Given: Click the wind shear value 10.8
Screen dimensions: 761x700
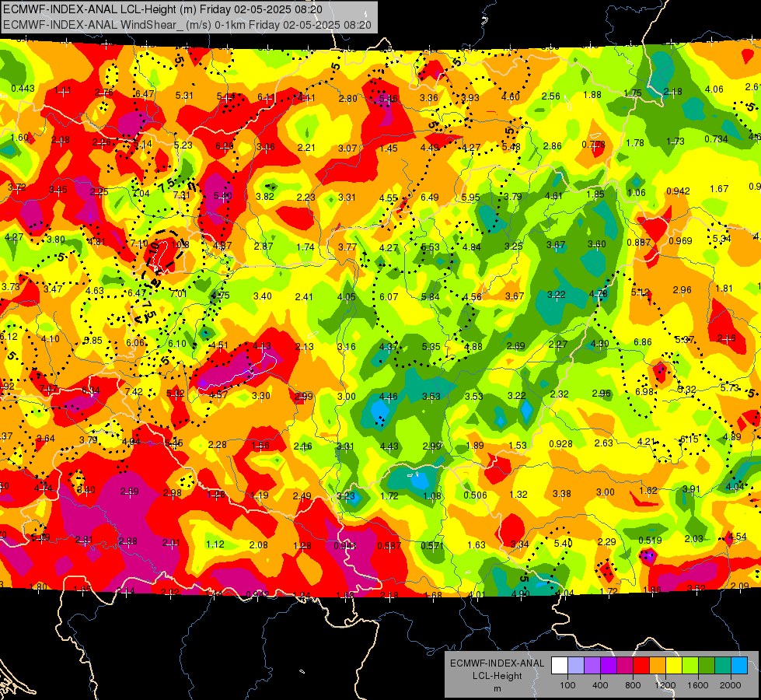Looking at the screenshot, I should [x=180, y=244].
